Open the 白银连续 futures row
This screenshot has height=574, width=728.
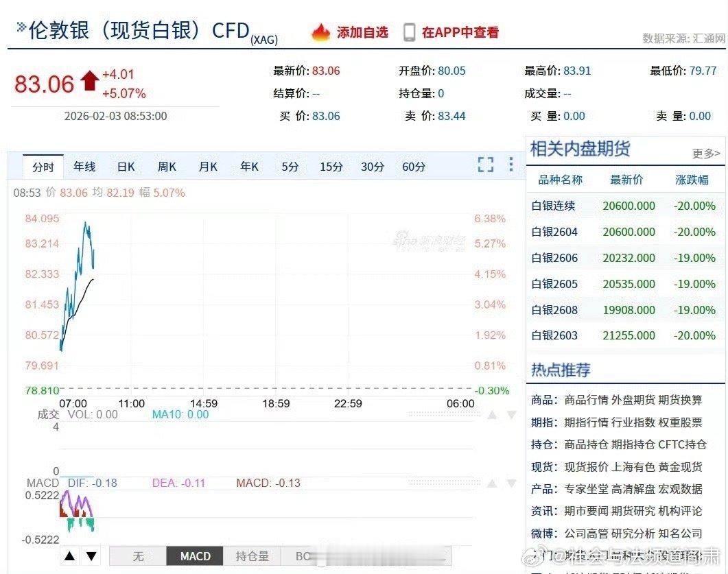point(625,206)
